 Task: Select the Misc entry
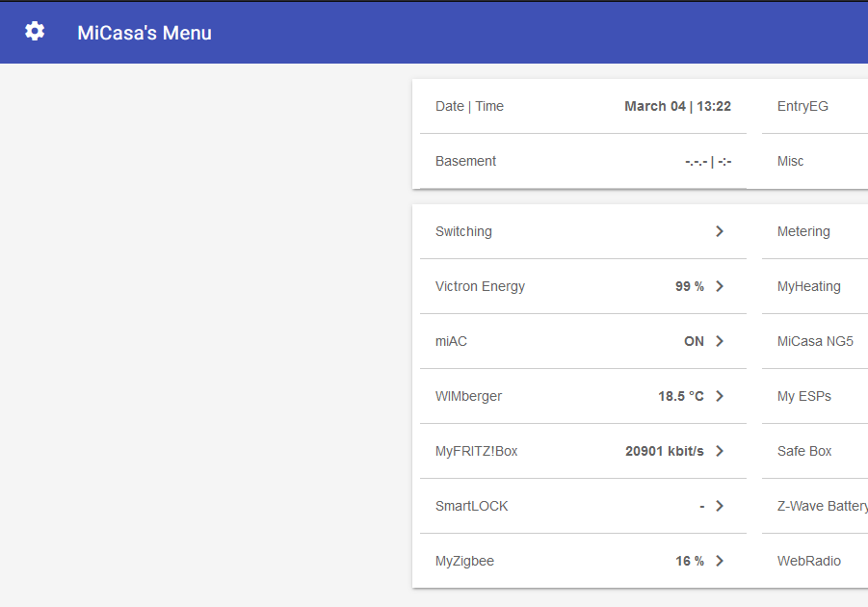pos(791,161)
